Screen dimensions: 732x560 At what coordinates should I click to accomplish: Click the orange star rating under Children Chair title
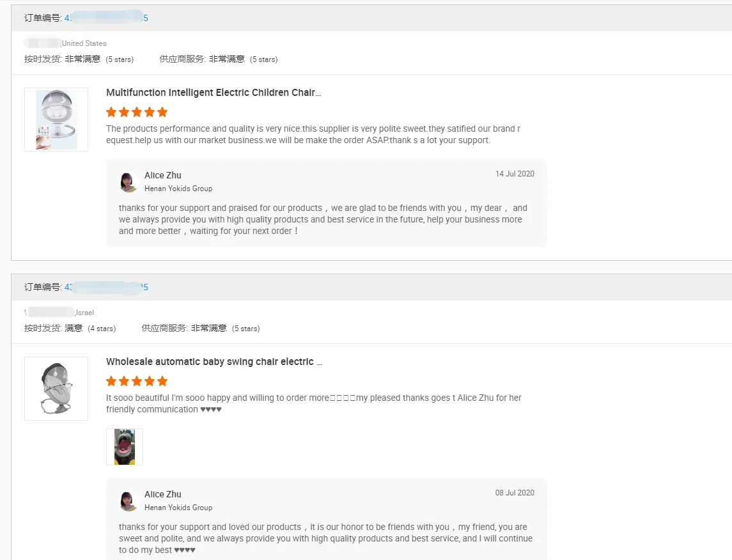(137, 113)
